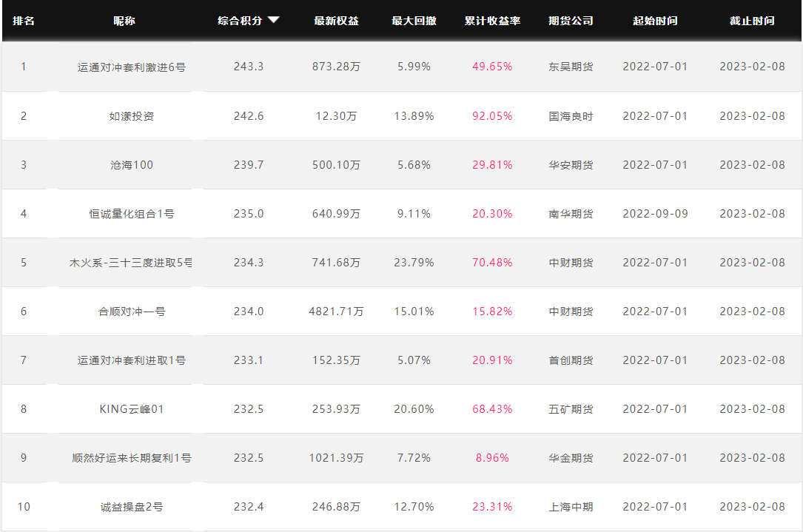Select drawdown value 23.79%
Image resolution: width=803 pixels, height=532 pixels.
pyautogui.click(x=414, y=263)
